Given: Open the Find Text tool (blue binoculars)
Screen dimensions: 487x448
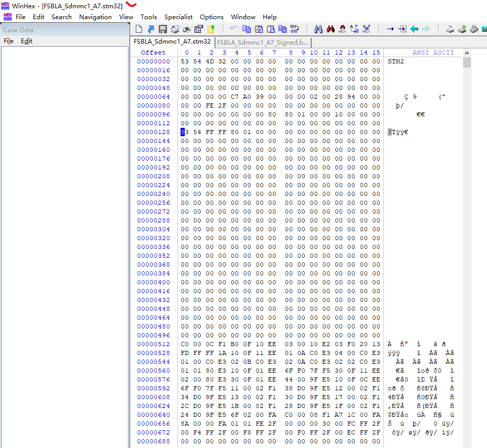Looking at the screenshot, I should point(318,29).
